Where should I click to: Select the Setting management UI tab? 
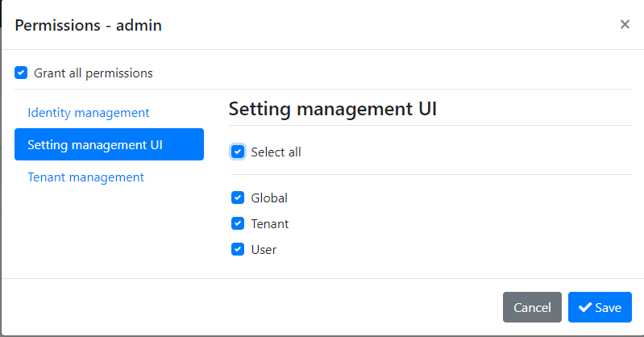109,145
